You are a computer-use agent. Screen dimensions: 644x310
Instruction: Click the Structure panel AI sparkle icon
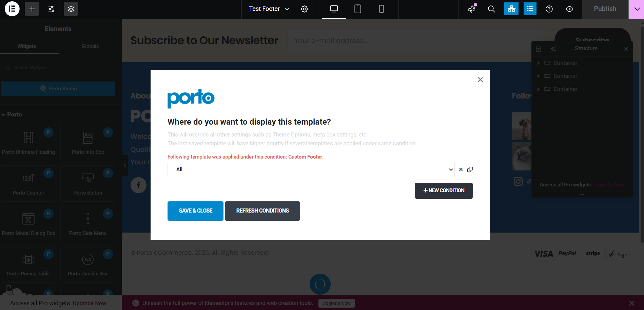tap(553, 49)
